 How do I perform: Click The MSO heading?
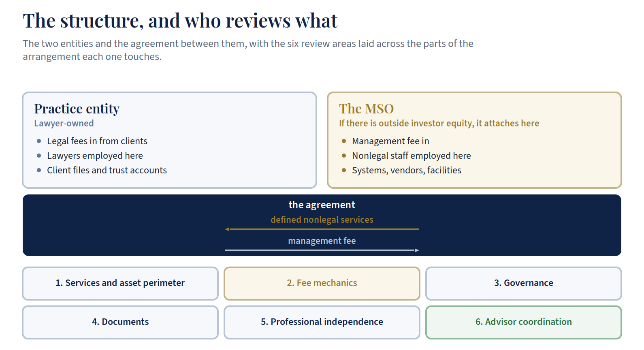[366, 109]
